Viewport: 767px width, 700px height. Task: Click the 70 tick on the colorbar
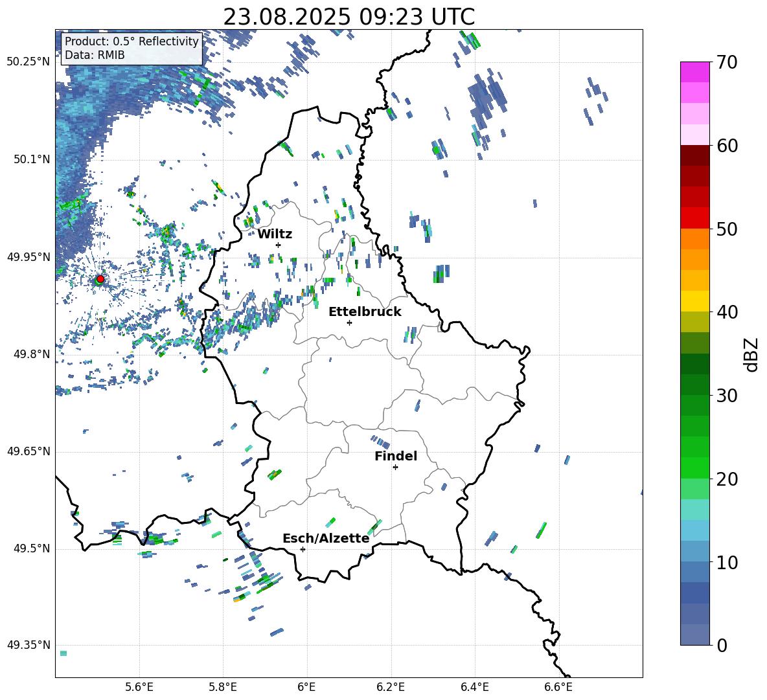point(726,63)
